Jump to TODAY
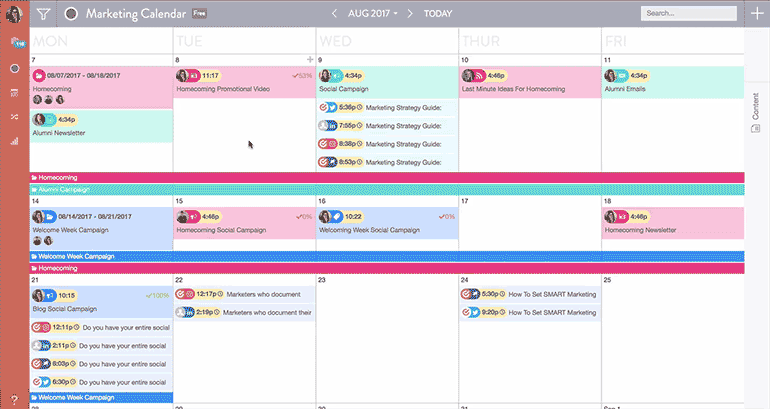The height and width of the screenshot is (409, 770). coord(438,14)
